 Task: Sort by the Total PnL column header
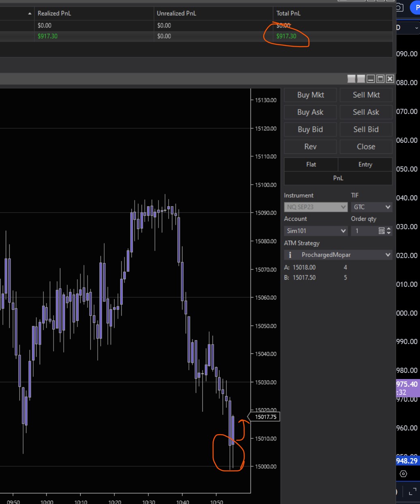(333, 13)
